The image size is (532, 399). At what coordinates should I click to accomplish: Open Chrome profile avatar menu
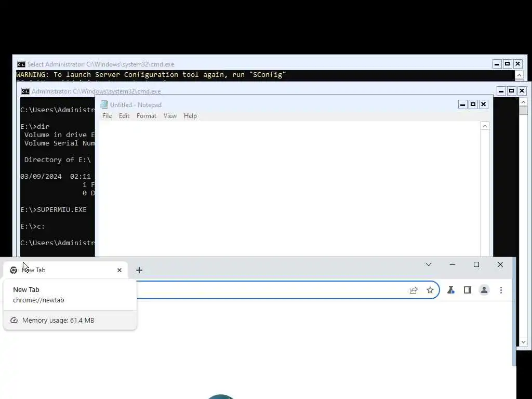[x=484, y=290]
